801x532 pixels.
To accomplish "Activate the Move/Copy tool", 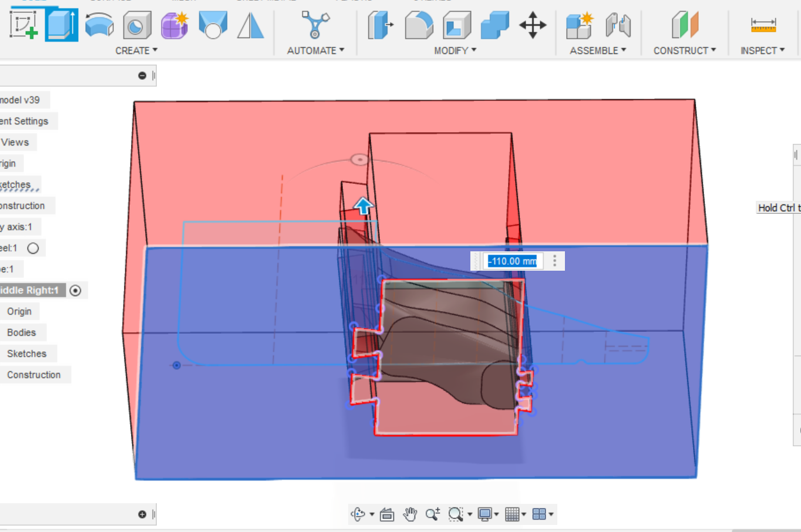I will (532, 25).
